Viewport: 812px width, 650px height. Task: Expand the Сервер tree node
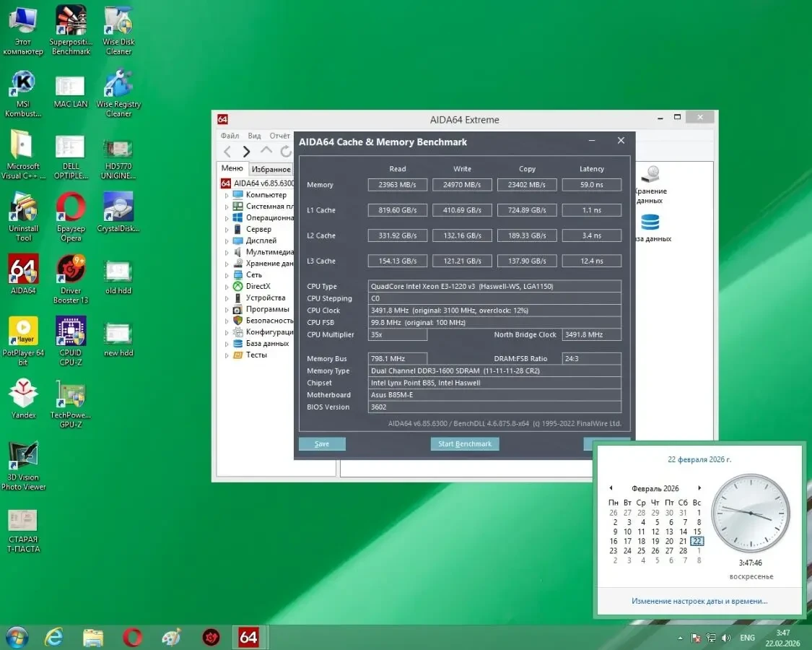pyautogui.click(x=227, y=230)
